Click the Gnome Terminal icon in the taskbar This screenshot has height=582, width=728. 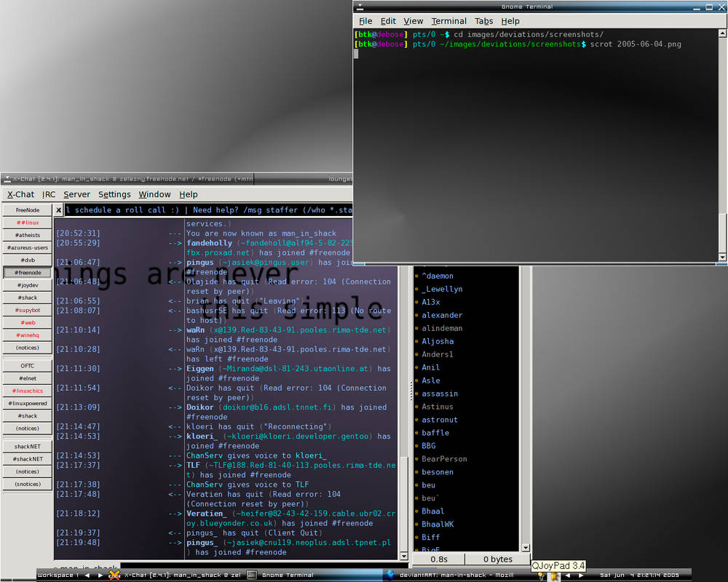(251, 575)
